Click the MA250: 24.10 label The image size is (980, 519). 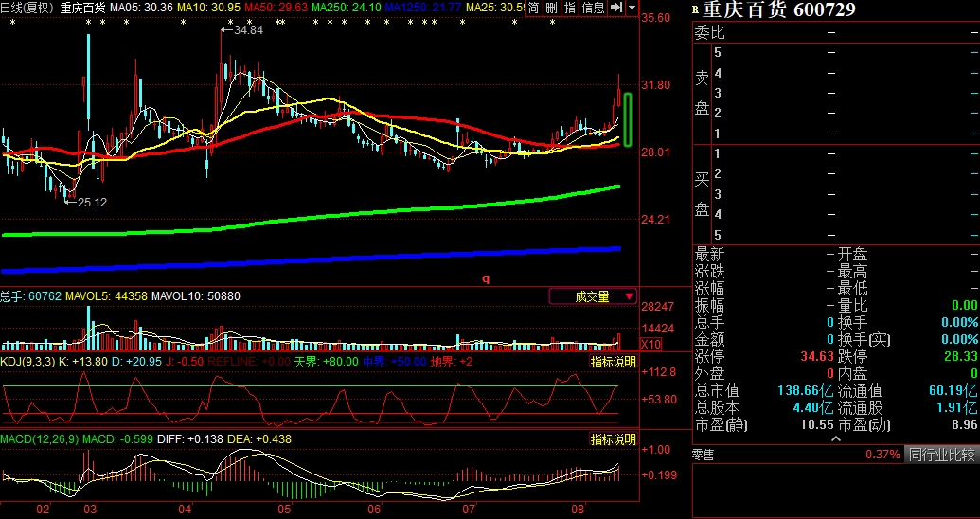point(347,9)
